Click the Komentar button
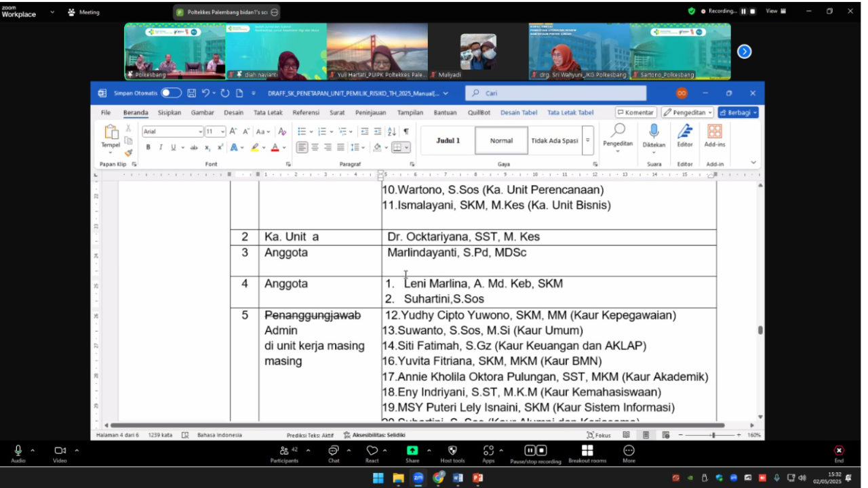Screen dimensions: 868x488 635,113
